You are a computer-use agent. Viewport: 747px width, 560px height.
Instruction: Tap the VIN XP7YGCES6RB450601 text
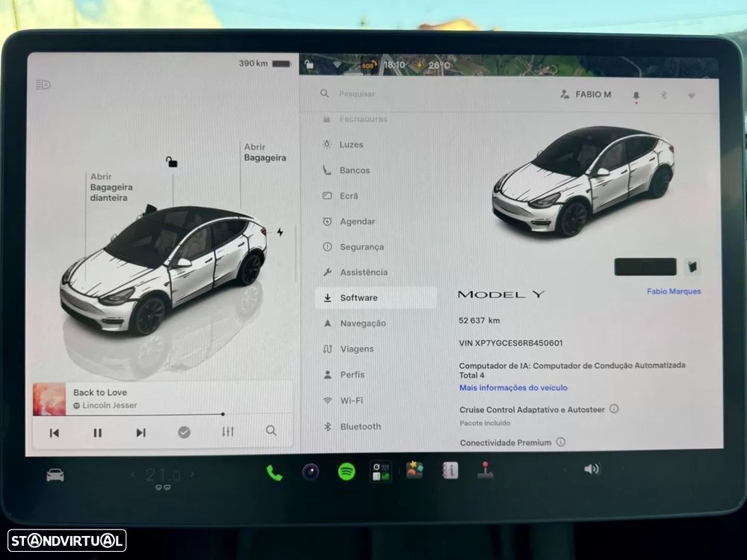511,343
